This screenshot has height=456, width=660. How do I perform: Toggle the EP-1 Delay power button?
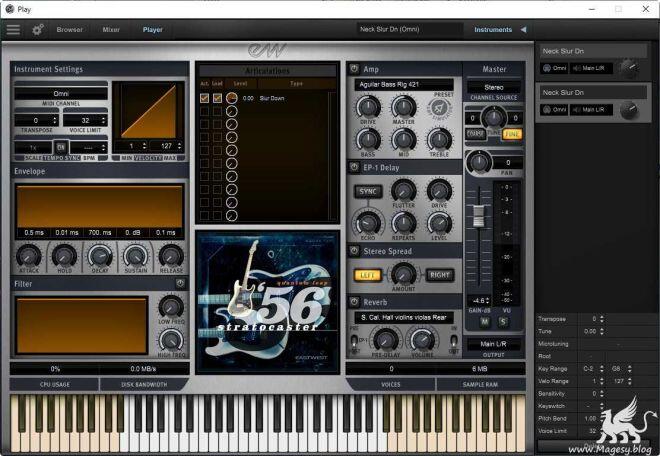pos(354,167)
